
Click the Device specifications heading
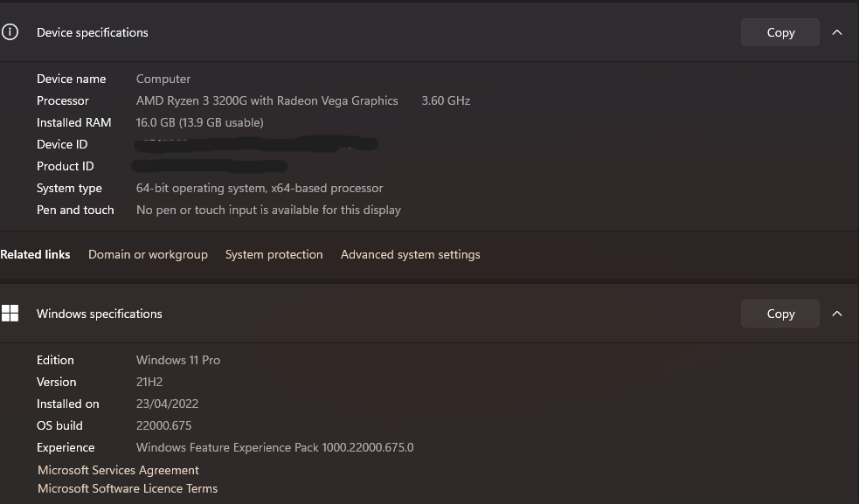point(93,32)
